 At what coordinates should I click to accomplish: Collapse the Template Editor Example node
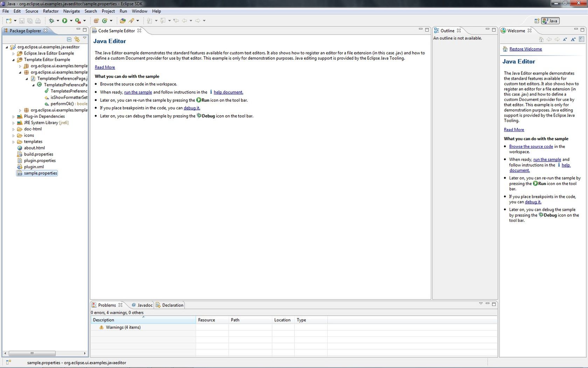point(13,60)
